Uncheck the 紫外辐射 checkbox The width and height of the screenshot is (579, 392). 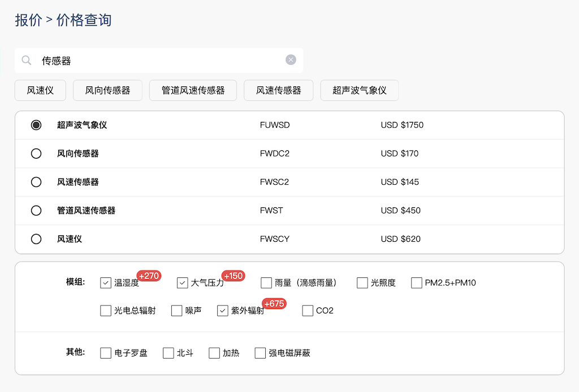[x=222, y=311]
